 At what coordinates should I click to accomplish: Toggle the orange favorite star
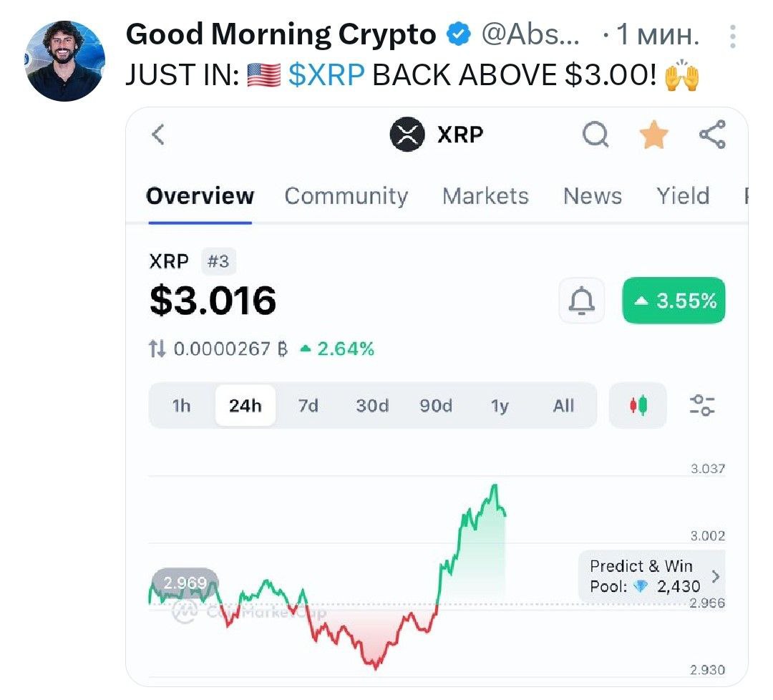point(653,134)
